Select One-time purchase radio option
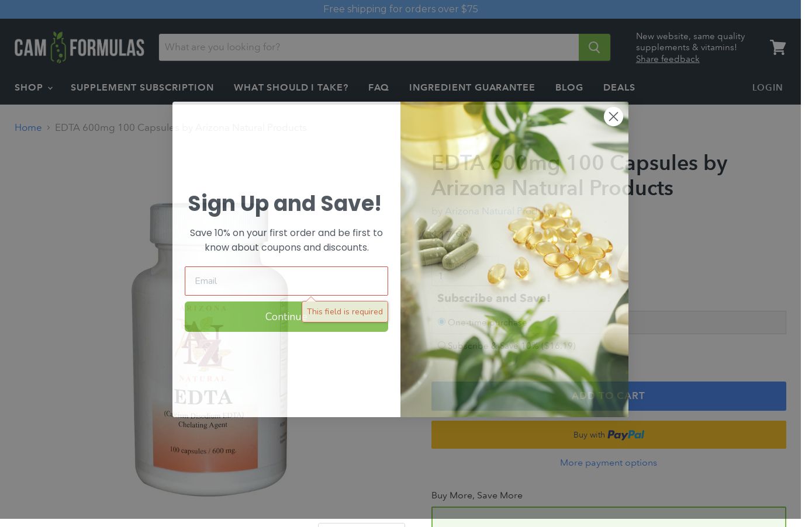The width and height of the screenshot is (812, 527). (x=441, y=322)
